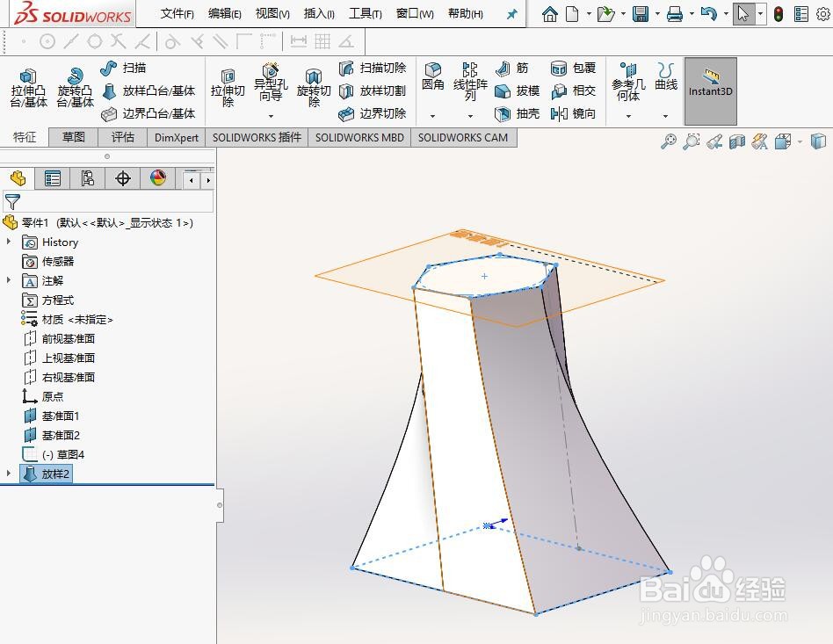Select the Mirror (镜向) feature
Image resolution: width=833 pixels, height=644 pixels.
573,113
